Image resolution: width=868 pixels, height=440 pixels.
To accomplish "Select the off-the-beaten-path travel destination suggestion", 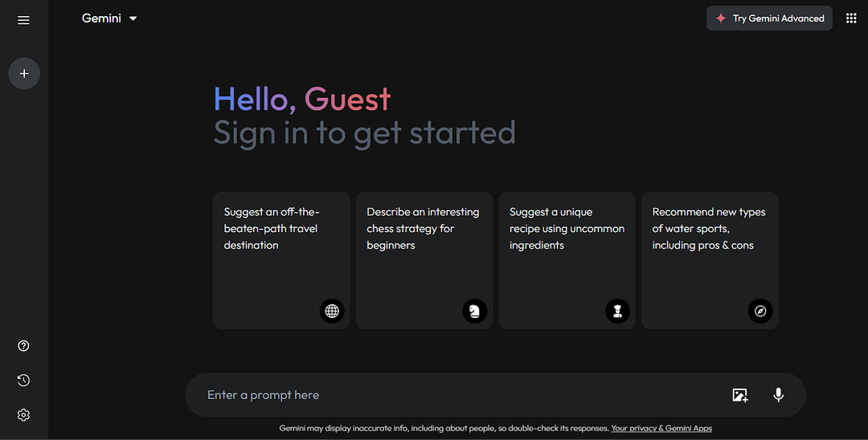I will [280, 249].
